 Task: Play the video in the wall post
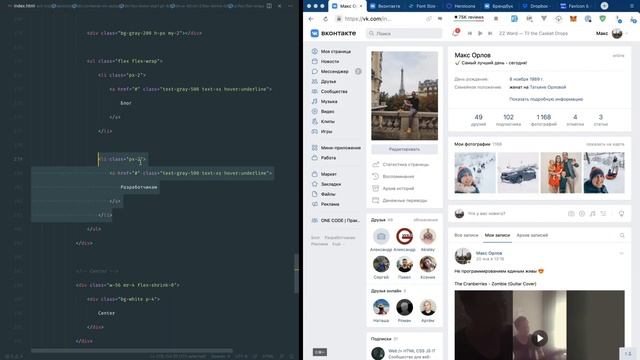(540, 338)
